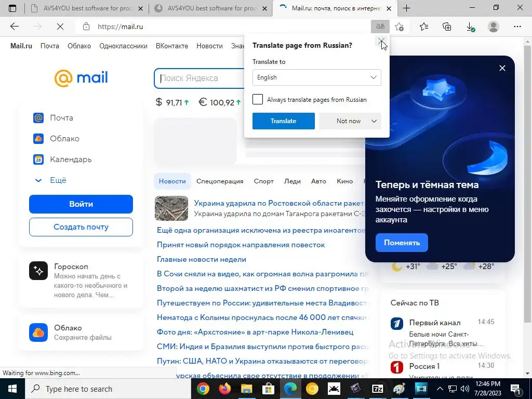This screenshot has width=532, height=399.
Task: Open the Гороскоп widget icon
Action: coord(38,270)
